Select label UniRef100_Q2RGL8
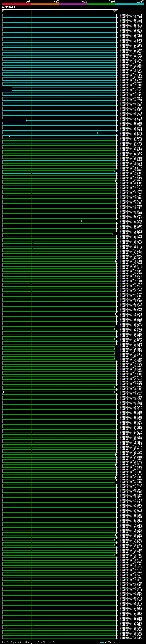Screen dimensions: 146x644 [131, 208]
